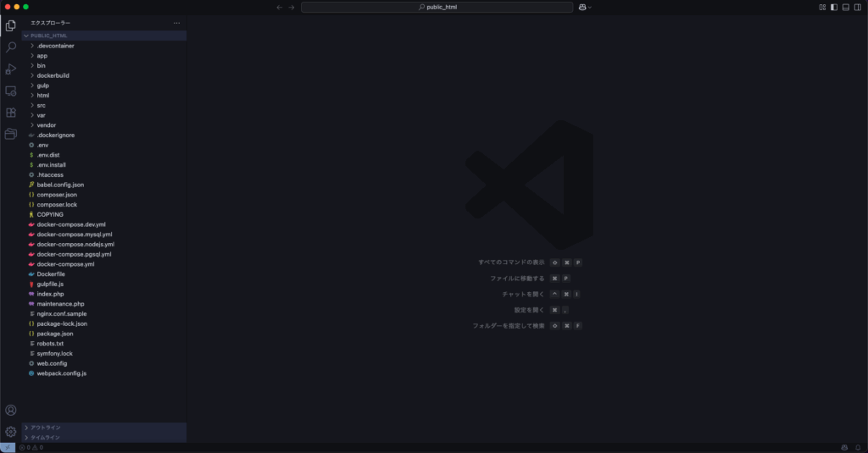Open the COPYING license file
Image resolution: width=868 pixels, height=453 pixels.
coord(104,214)
